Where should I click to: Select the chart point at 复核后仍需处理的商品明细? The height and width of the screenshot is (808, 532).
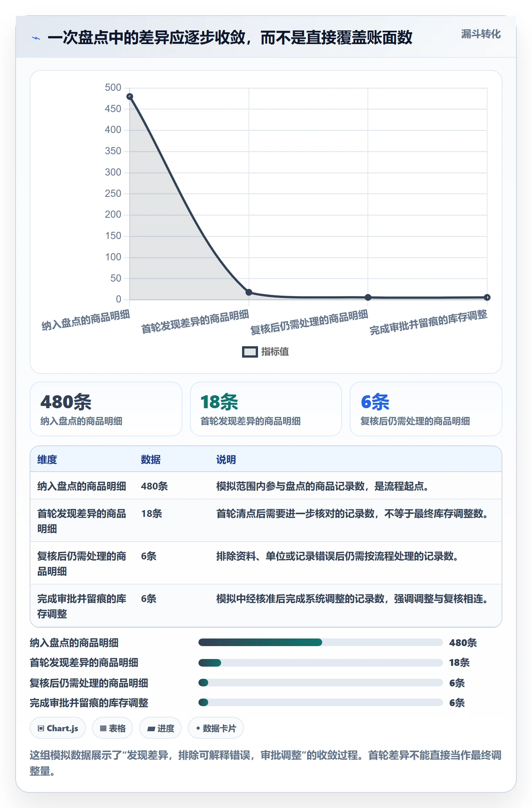tap(368, 297)
